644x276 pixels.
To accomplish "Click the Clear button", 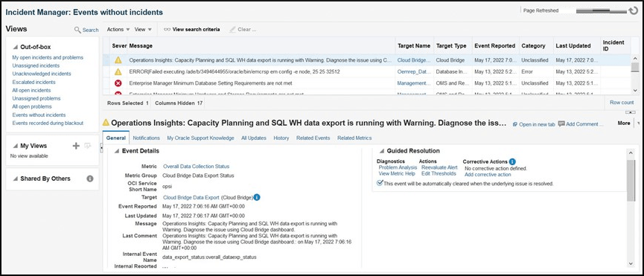I will pyautogui.click(x=243, y=30).
